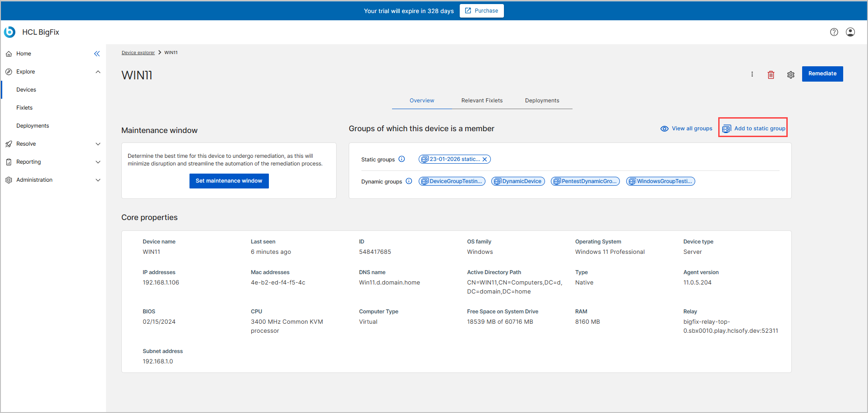This screenshot has height=413, width=868.
Task: Click the help question mark icon
Action: 834,32
